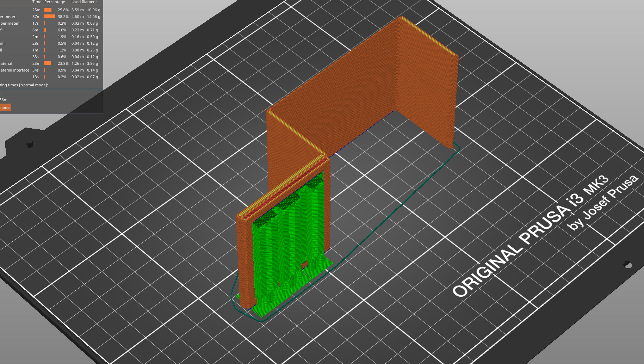
Task: Click the Percentage column header
Action: (55, 2)
